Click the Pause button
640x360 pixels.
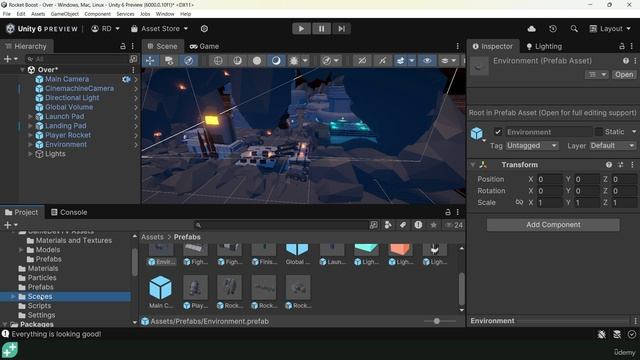coord(321,29)
